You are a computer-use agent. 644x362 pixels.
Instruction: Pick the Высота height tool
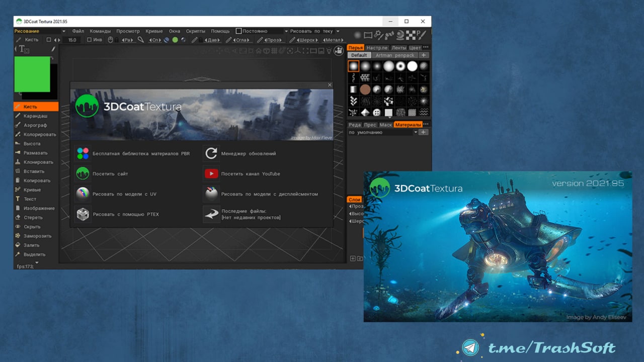[x=36, y=144]
